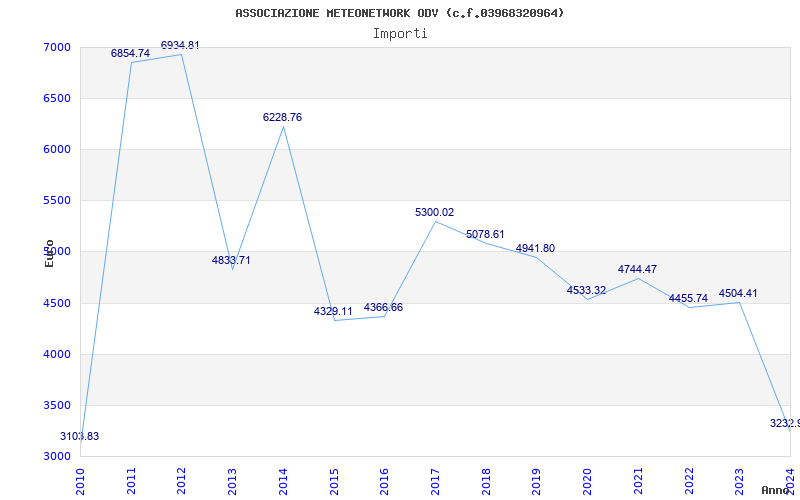Image resolution: width=800 pixels, height=500 pixels.
Task: Click the x-axis year 2017
Action: coord(435,481)
